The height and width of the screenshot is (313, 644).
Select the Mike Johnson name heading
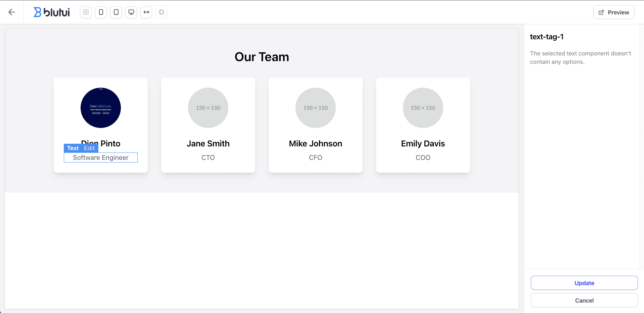[x=316, y=144]
